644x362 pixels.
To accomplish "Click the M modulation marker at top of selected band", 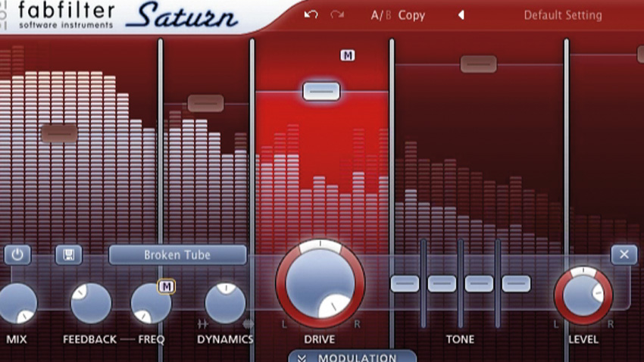I will (348, 55).
